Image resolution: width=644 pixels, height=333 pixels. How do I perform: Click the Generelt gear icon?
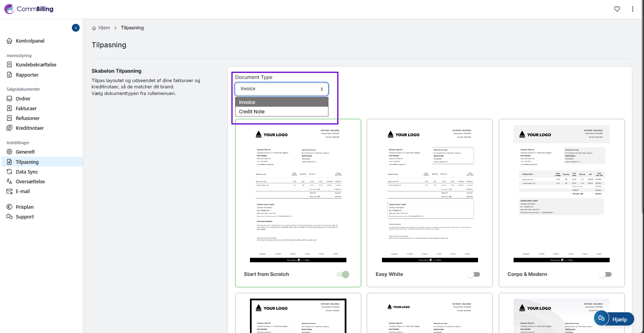click(x=9, y=152)
